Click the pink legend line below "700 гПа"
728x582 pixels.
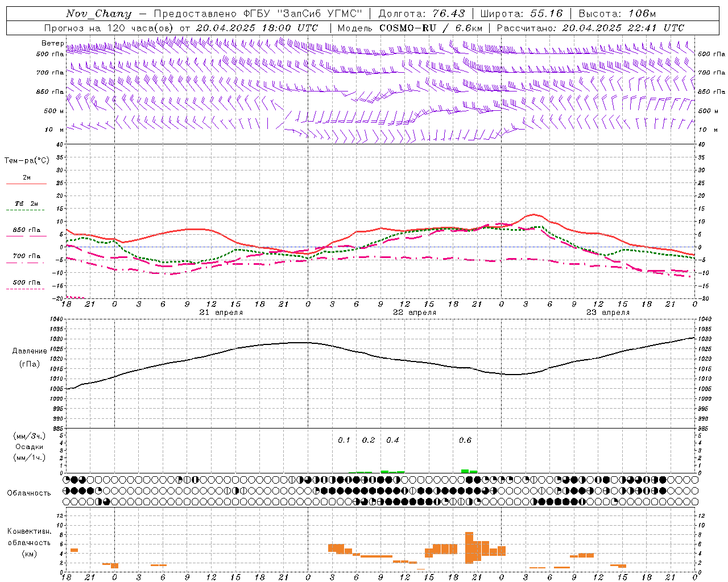25,263
